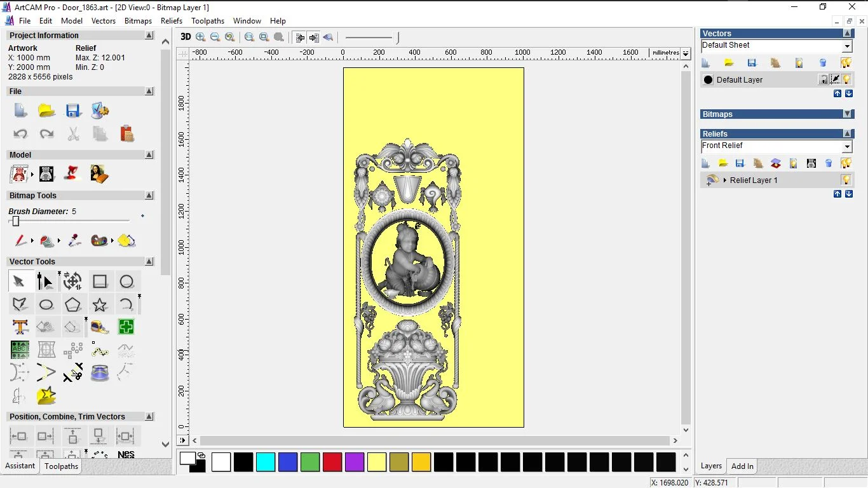Pick the yellow color swatch
Viewport: 868px width, 488px height.
coord(377,462)
